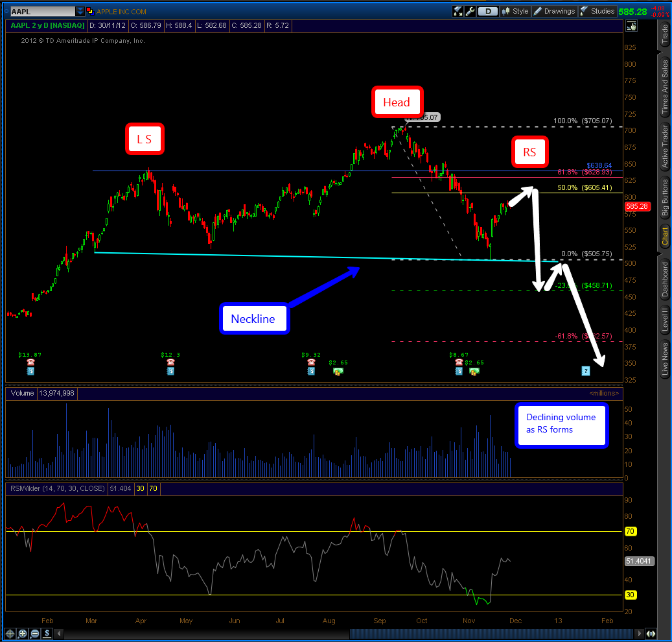Toggle the pan/pointer hand tool icon

click(631, 26)
